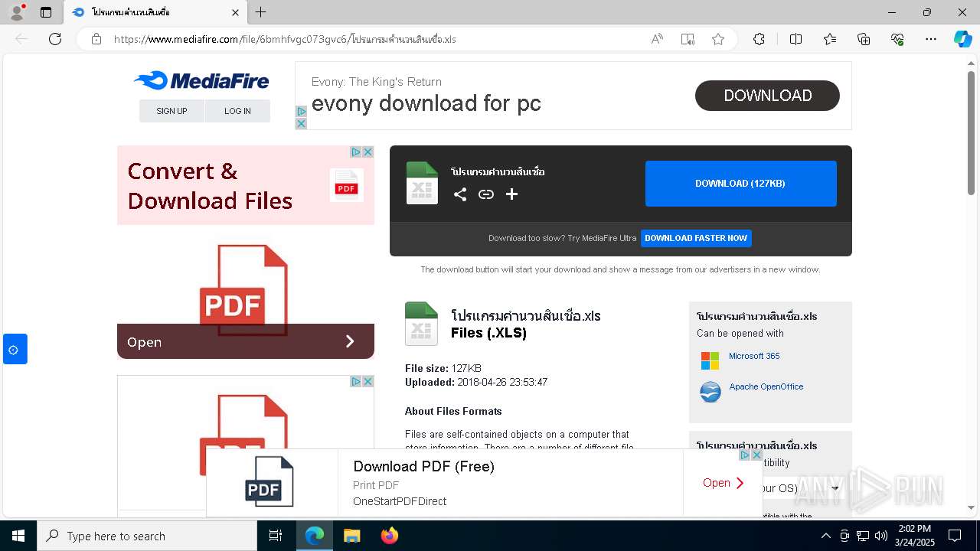This screenshot has height=551, width=980.
Task: Add this page to favorites star
Action: (718, 39)
